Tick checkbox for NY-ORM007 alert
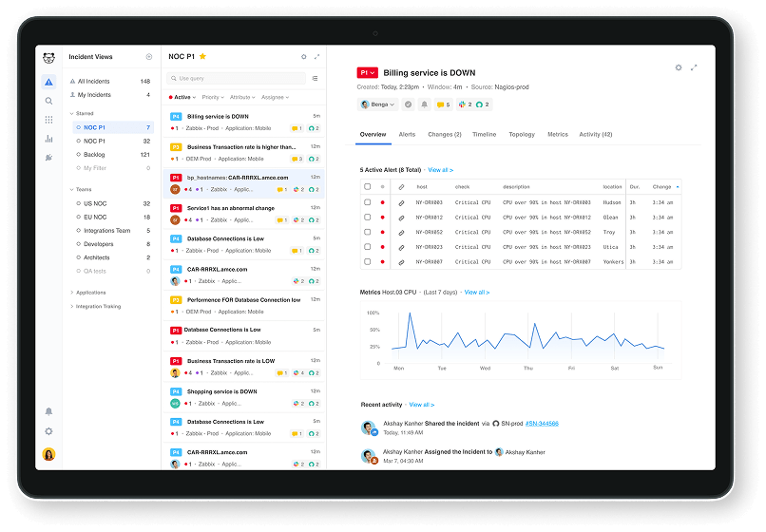766x532 pixels. (x=368, y=262)
